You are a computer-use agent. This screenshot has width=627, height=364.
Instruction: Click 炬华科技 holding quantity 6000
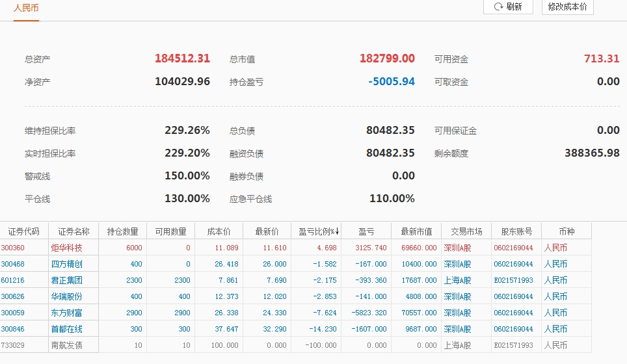coord(134,248)
